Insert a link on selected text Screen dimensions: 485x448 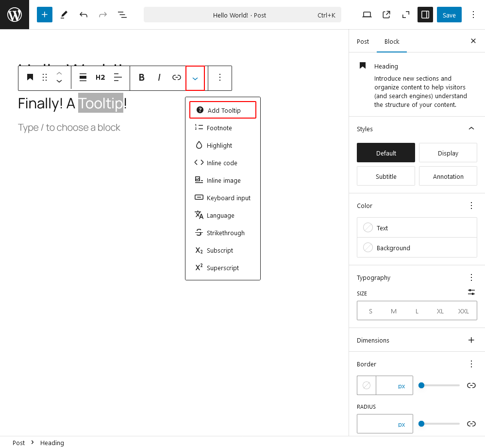click(x=177, y=77)
